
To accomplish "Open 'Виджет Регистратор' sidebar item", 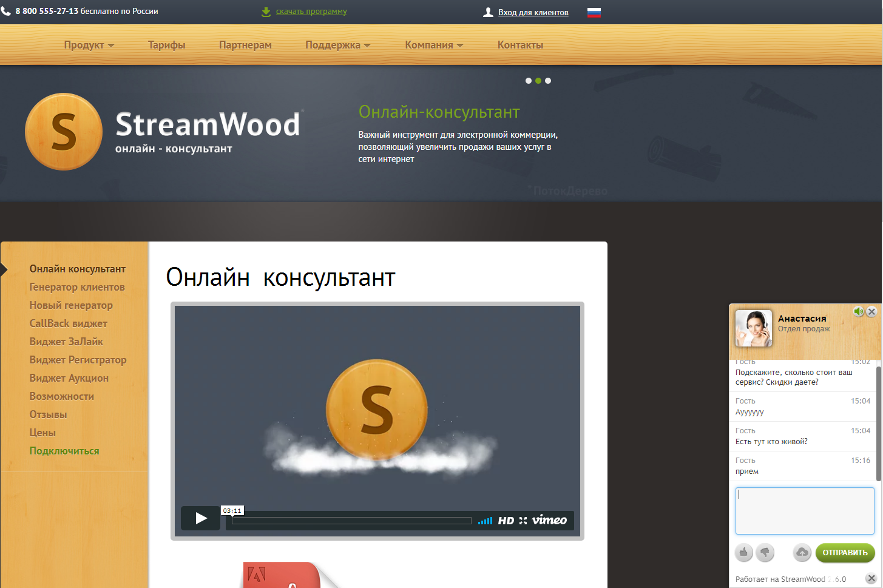I will click(78, 360).
